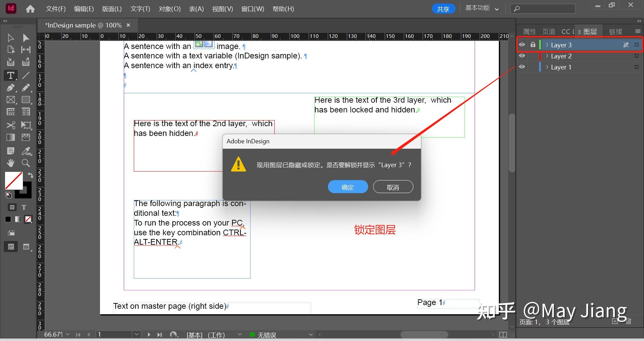The width and height of the screenshot is (644, 341).
Task: Unlock Layer 3 via the lock icon
Action: (x=533, y=44)
